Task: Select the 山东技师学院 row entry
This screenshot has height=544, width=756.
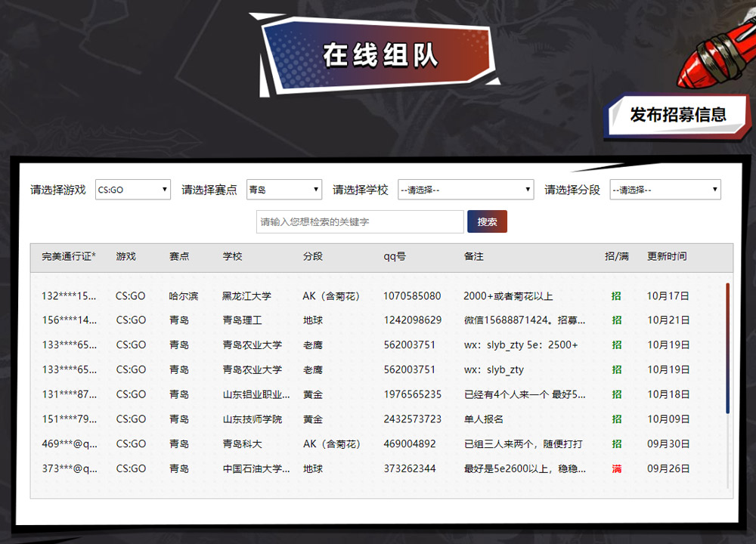Action: [252, 419]
